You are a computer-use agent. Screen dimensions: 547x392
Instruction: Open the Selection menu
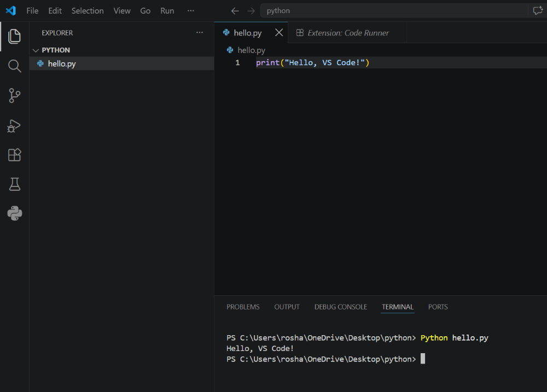(x=88, y=11)
